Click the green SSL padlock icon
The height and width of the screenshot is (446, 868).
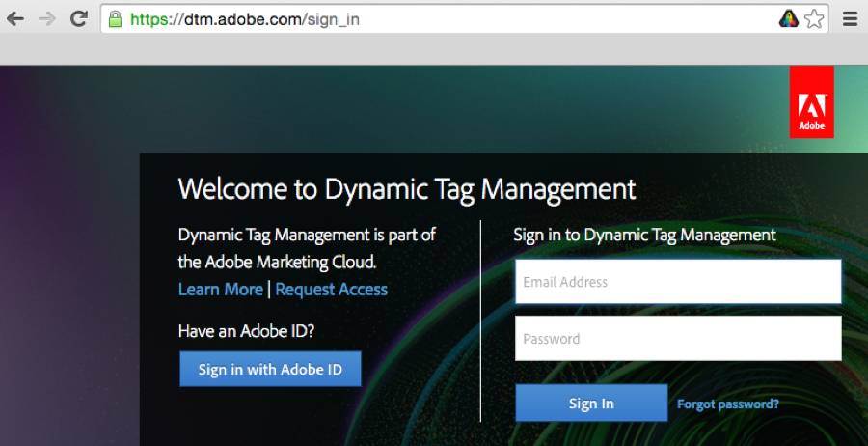click(x=115, y=18)
